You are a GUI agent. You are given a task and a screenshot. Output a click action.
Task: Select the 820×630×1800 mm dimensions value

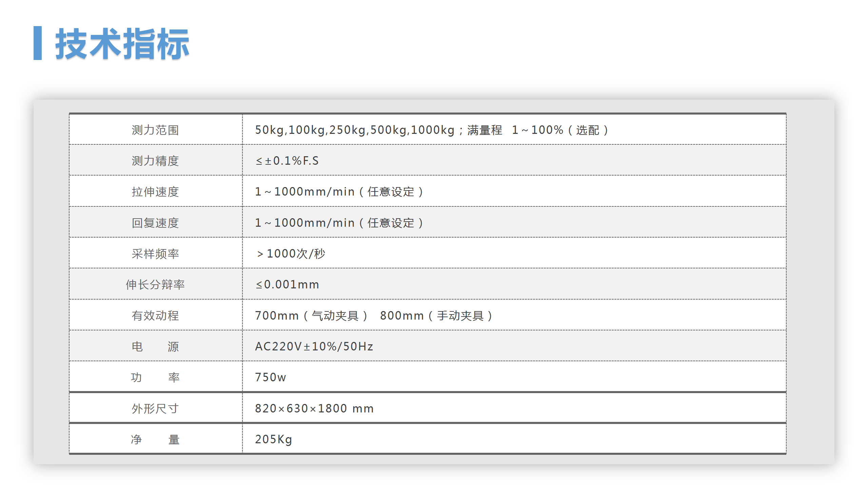314,408
